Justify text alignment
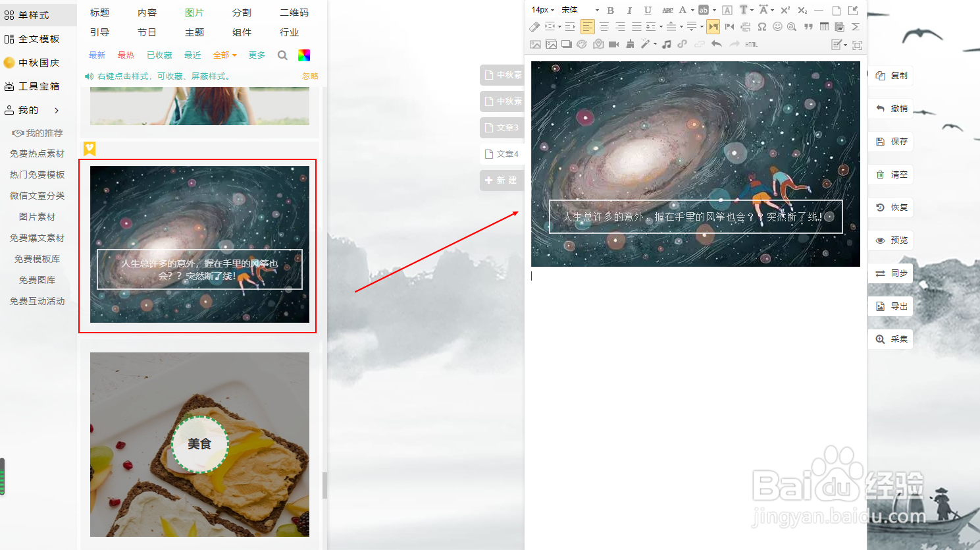Image resolution: width=980 pixels, height=550 pixels. click(x=636, y=27)
